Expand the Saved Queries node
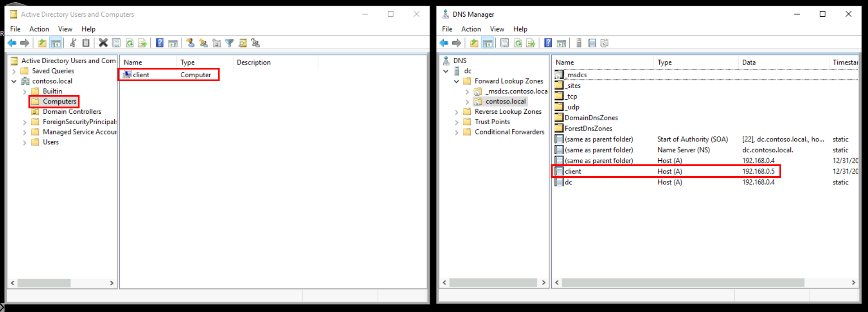Viewport: 868px width, 312px height. point(14,71)
